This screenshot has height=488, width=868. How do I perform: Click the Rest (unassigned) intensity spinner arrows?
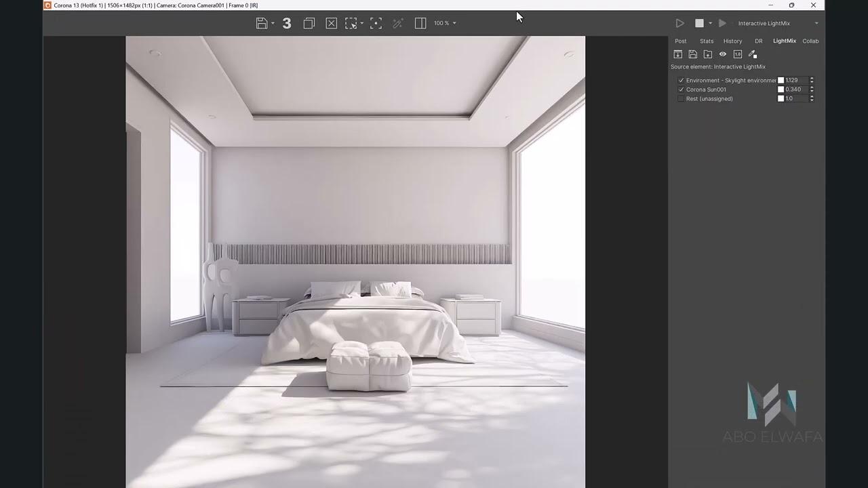click(812, 98)
